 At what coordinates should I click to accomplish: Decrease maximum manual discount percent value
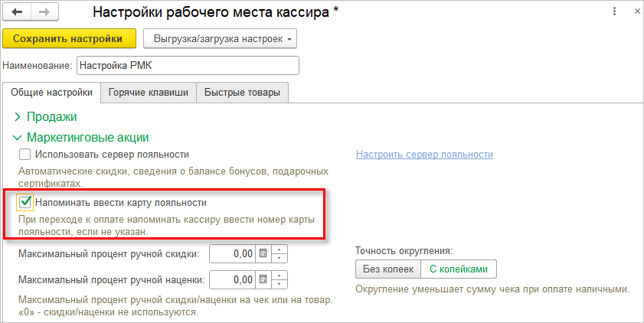pos(280,258)
